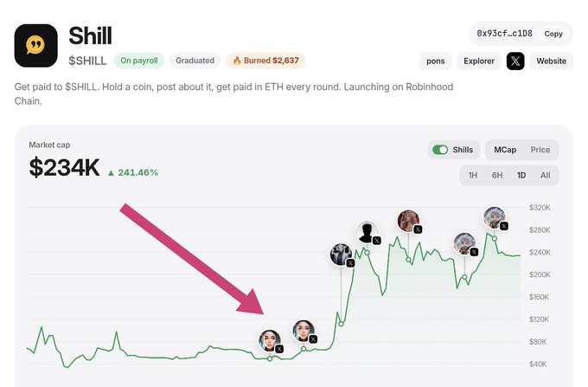Image resolution: width=588 pixels, height=387 pixels.
Task: Click the 241.46% change indicator
Action: pos(133,172)
